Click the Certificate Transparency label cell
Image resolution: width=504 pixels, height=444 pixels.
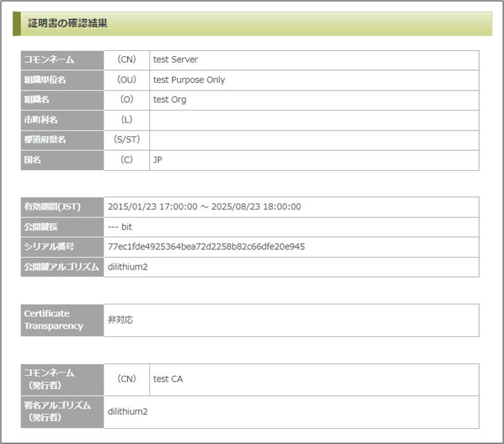pos(62,320)
